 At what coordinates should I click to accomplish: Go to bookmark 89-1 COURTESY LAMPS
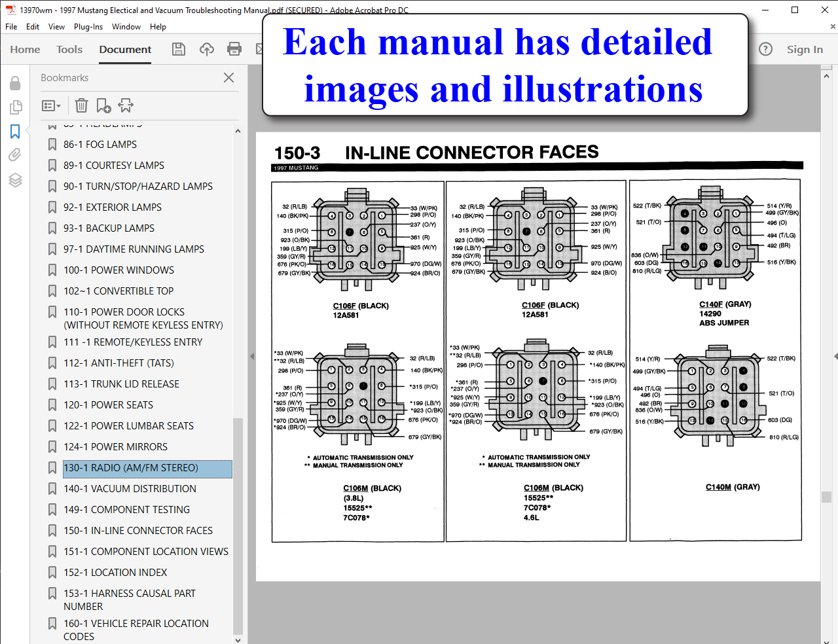pyautogui.click(x=114, y=166)
